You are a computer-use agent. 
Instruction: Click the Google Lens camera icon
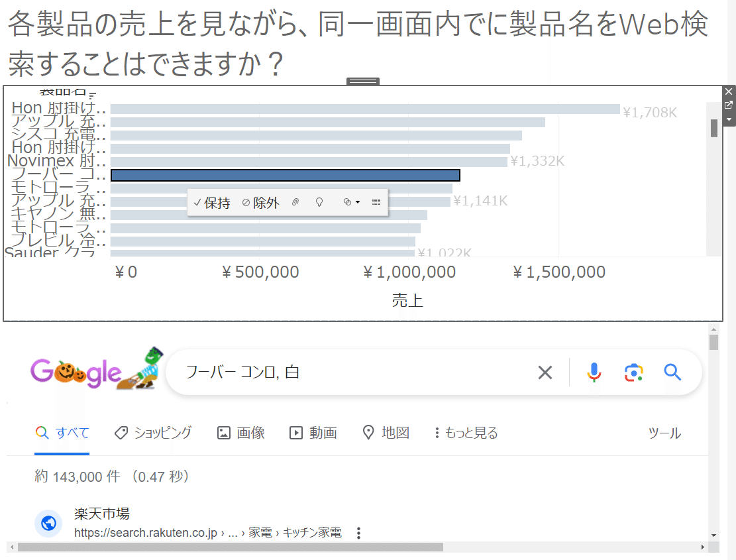coord(634,372)
